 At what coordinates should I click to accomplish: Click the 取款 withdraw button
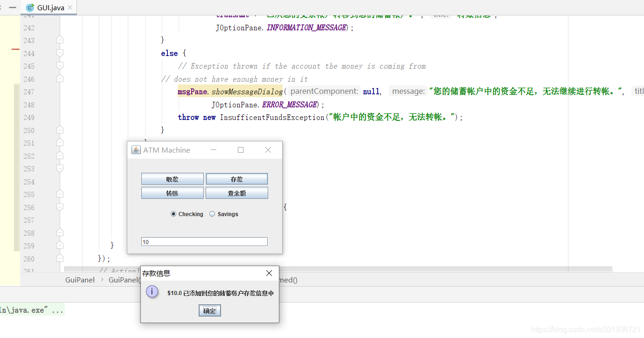(x=173, y=179)
